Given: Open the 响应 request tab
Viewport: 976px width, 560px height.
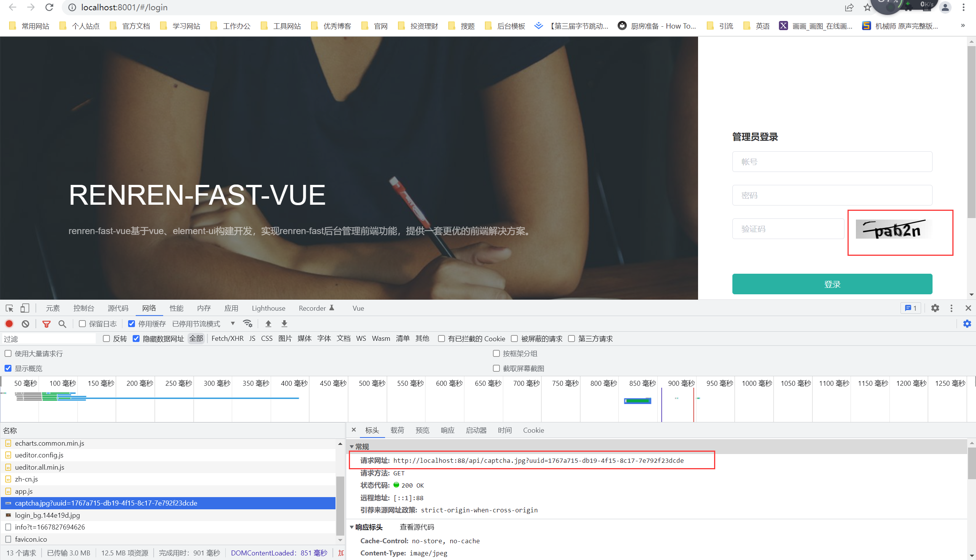Looking at the screenshot, I should tap(448, 430).
